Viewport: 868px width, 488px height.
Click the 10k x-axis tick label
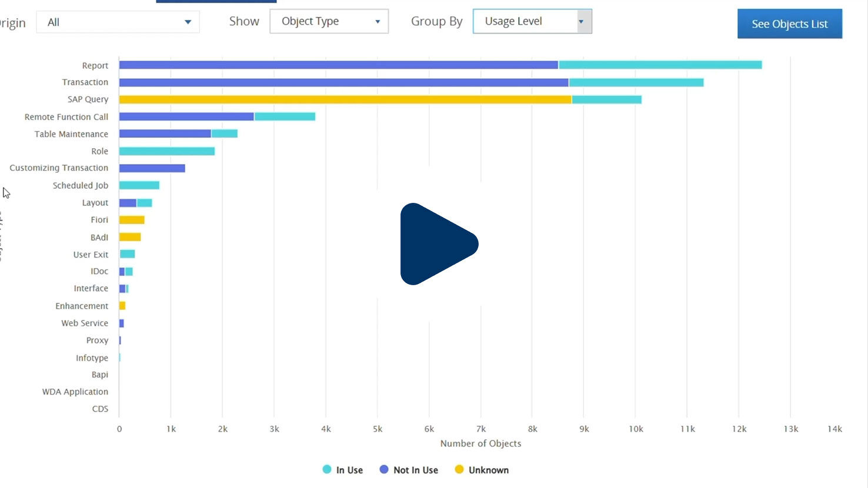click(636, 429)
